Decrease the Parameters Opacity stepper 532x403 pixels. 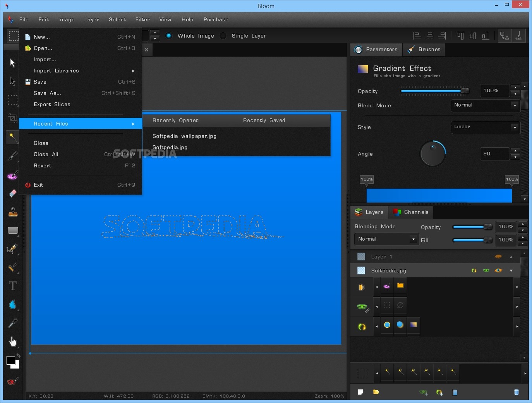point(515,94)
